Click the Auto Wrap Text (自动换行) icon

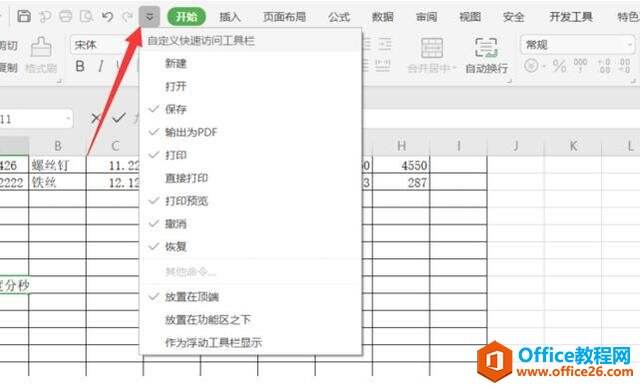486,47
